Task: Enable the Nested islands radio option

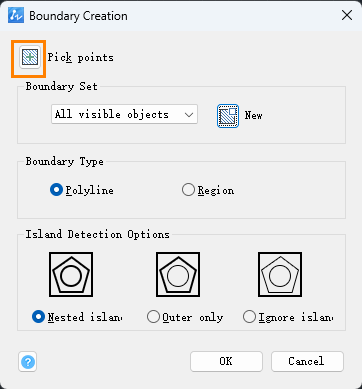Action: point(77,317)
